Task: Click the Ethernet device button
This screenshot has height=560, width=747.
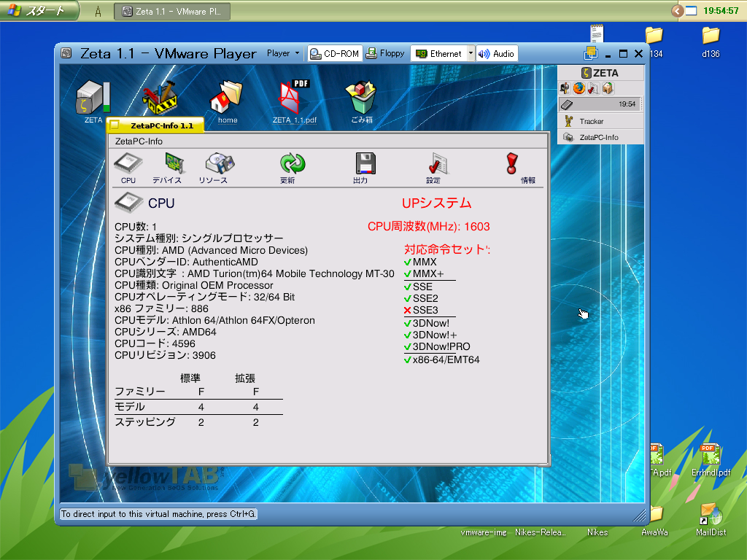Action: click(x=438, y=54)
